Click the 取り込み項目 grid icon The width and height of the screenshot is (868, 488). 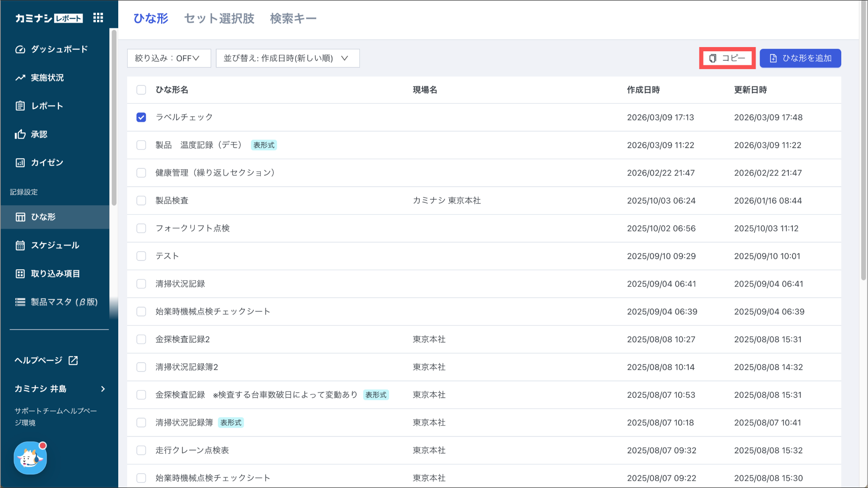(20, 274)
